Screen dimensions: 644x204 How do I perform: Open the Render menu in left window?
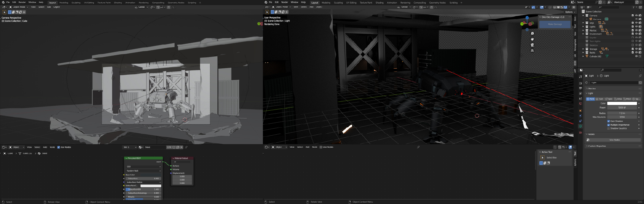pos(22,2)
